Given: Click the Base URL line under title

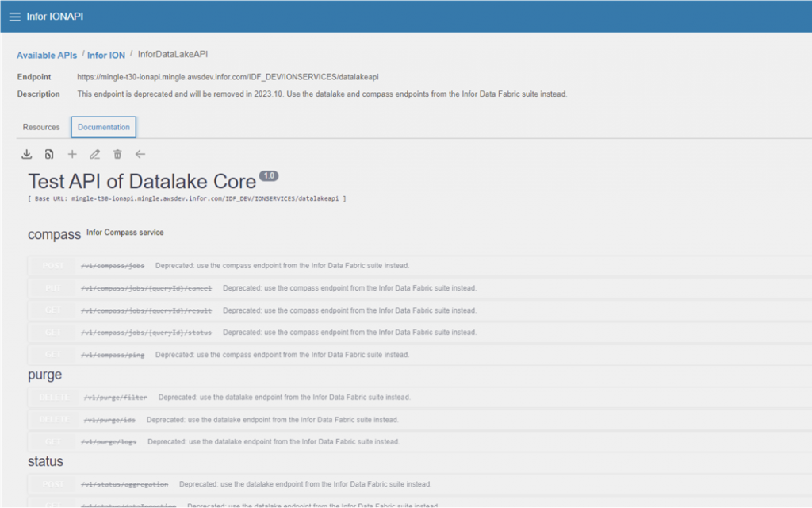Looking at the screenshot, I should [x=187, y=198].
